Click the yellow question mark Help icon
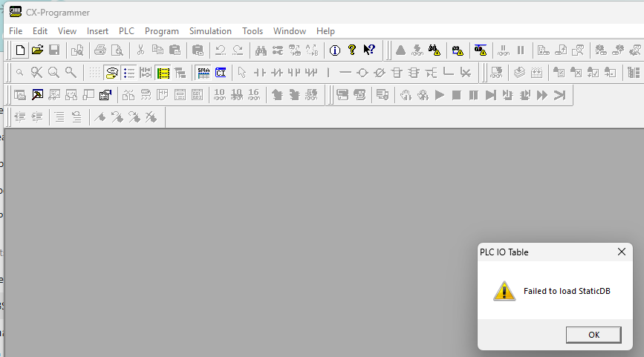Viewport: 644px width, 357px height. [352, 50]
